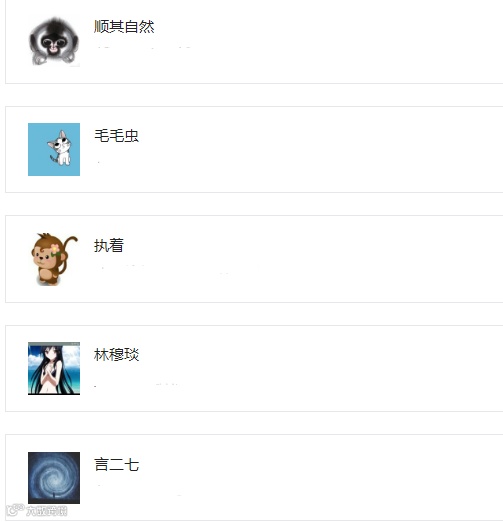The image size is (503, 522).
Task: Click the blue spiral galaxy avatar
Action: click(54, 478)
